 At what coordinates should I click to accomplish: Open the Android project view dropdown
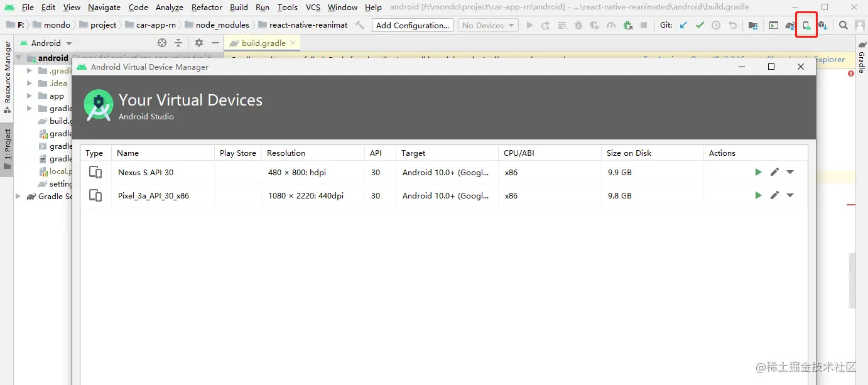point(45,43)
